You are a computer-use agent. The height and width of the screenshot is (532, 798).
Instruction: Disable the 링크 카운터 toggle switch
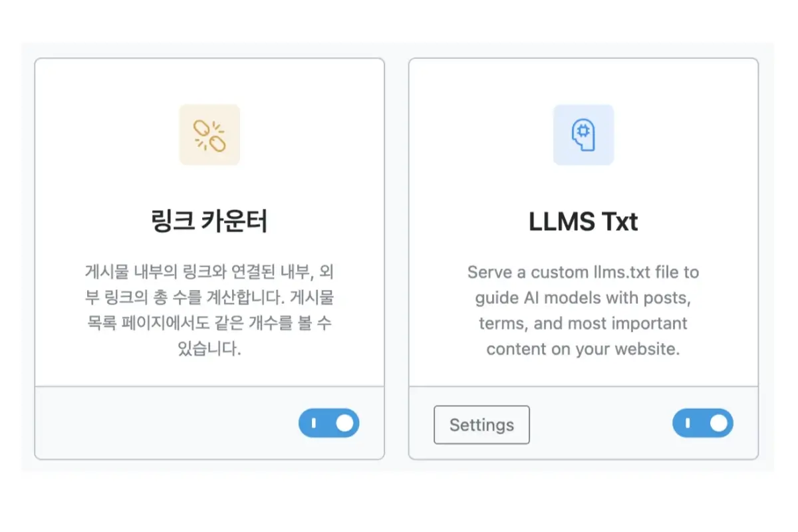329,423
